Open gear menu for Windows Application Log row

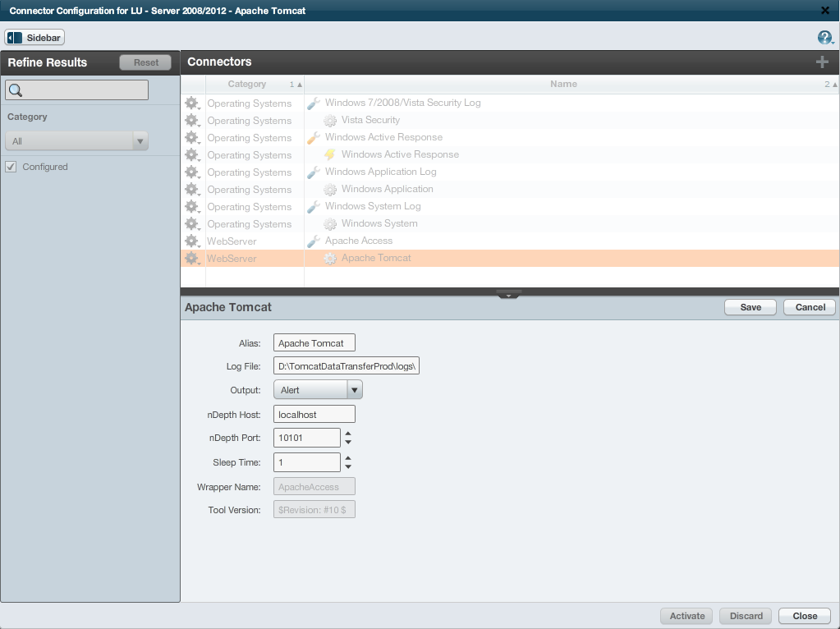coord(192,172)
